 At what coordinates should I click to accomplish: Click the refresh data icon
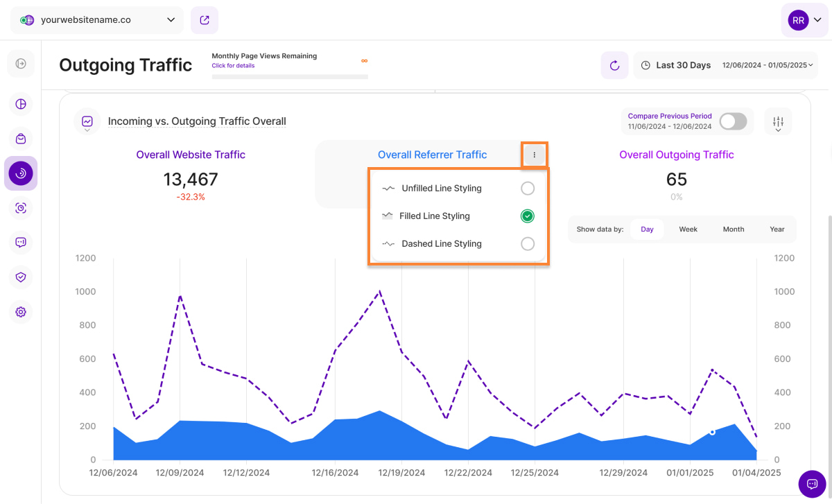click(x=614, y=65)
